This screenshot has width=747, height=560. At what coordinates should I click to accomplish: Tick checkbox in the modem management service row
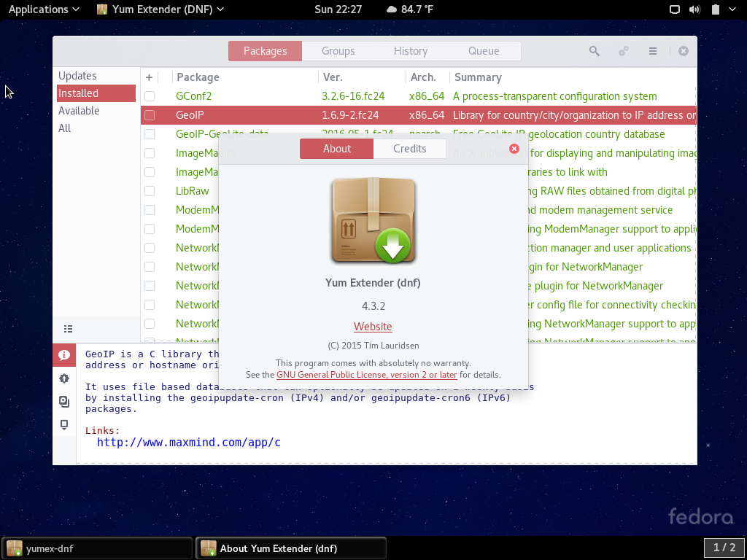tap(150, 210)
